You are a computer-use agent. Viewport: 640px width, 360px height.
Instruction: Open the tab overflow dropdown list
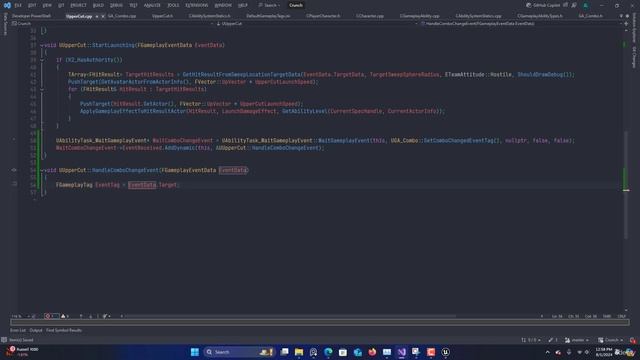tap(621, 16)
